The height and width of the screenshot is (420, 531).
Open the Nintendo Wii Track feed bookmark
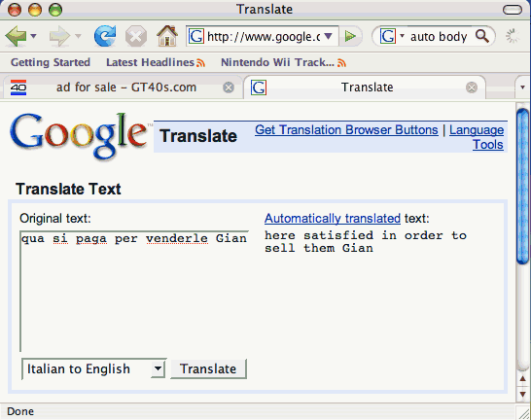point(283,62)
